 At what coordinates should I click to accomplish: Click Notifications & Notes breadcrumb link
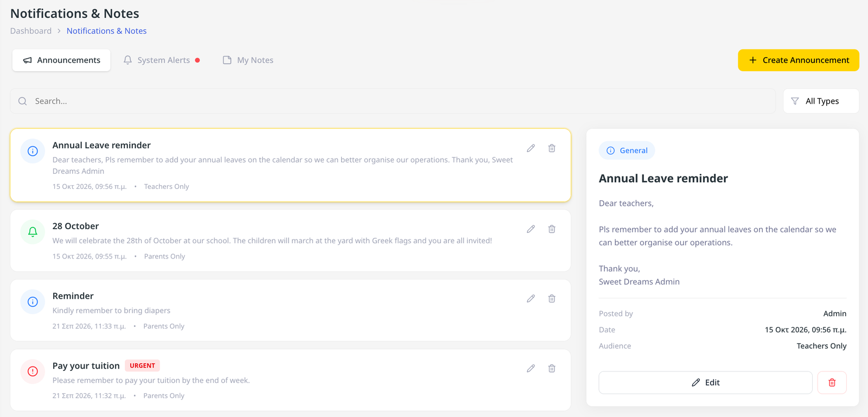tap(107, 31)
